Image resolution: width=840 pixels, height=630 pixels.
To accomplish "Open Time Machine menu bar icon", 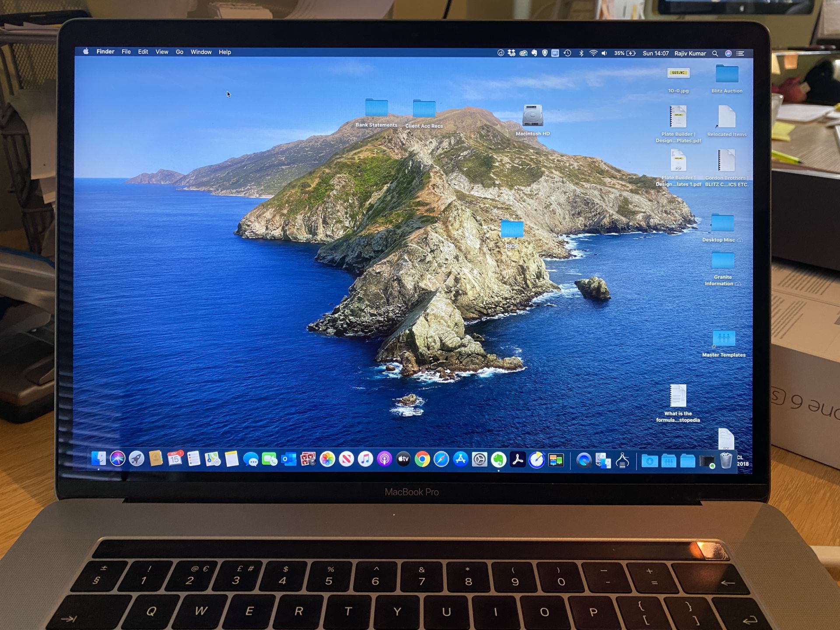I will point(567,53).
